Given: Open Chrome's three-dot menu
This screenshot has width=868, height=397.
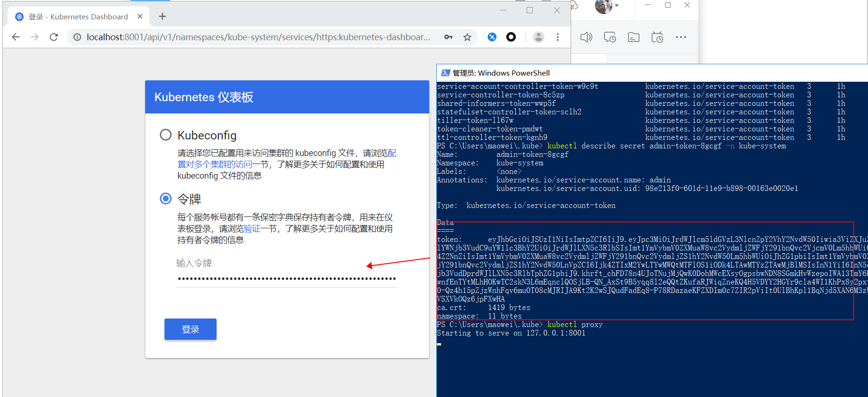Looking at the screenshot, I should tap(558, 37).
